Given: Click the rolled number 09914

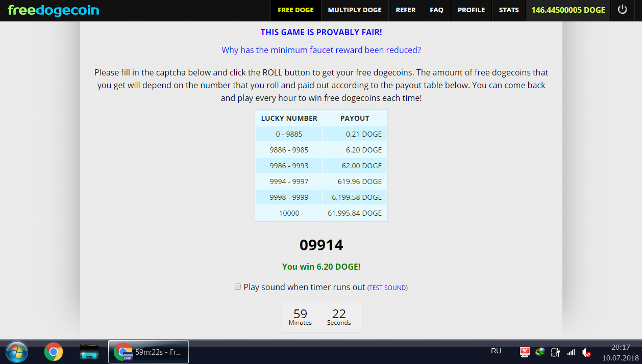Looking at the screenshot, I should 321,245.
